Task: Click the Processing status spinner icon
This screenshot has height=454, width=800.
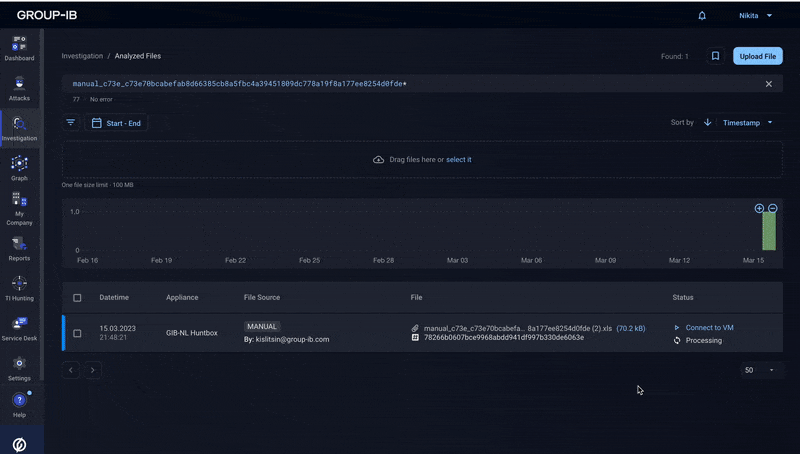Action: [x=677, y=340]
